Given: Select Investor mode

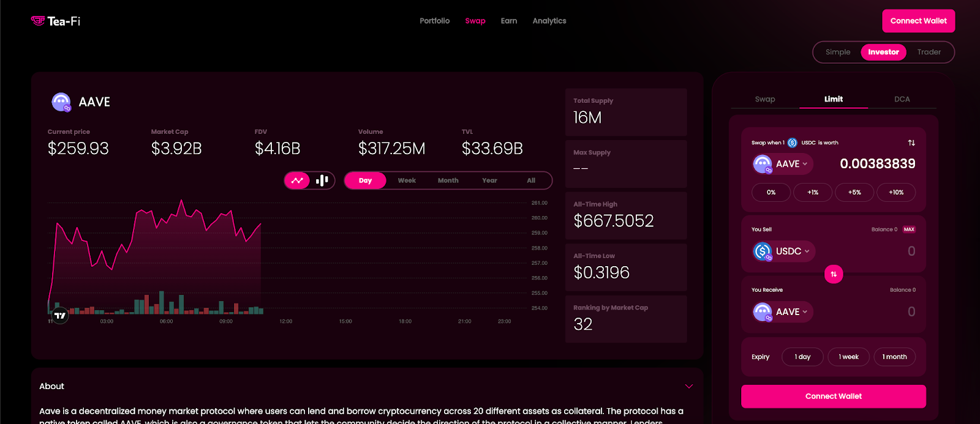Looking at the screenshot, I should (x=883, y=52).
